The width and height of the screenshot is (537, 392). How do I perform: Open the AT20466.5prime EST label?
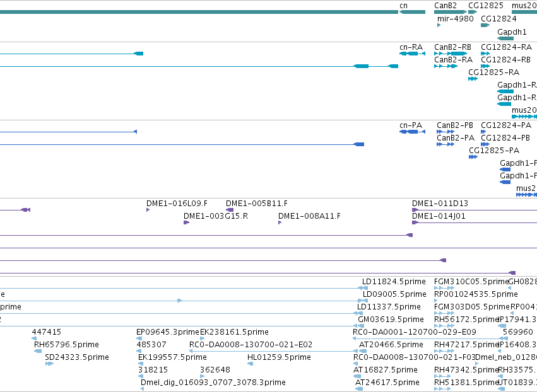click(391, 345)
